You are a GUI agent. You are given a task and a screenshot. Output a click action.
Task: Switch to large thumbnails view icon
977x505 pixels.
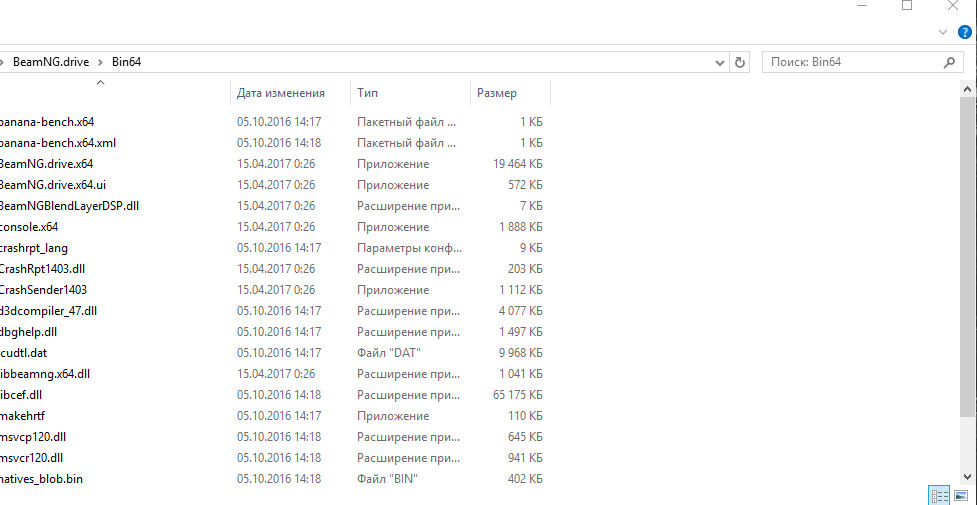tap(960, 496)
